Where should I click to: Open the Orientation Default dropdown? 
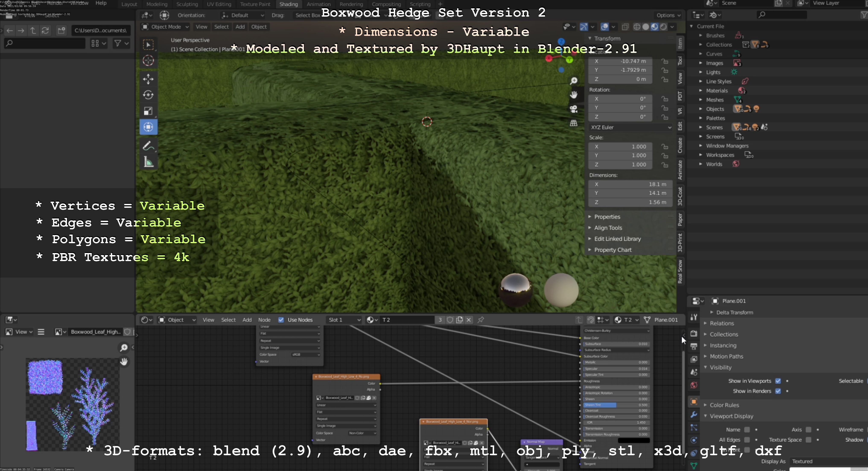coord(243,15)
